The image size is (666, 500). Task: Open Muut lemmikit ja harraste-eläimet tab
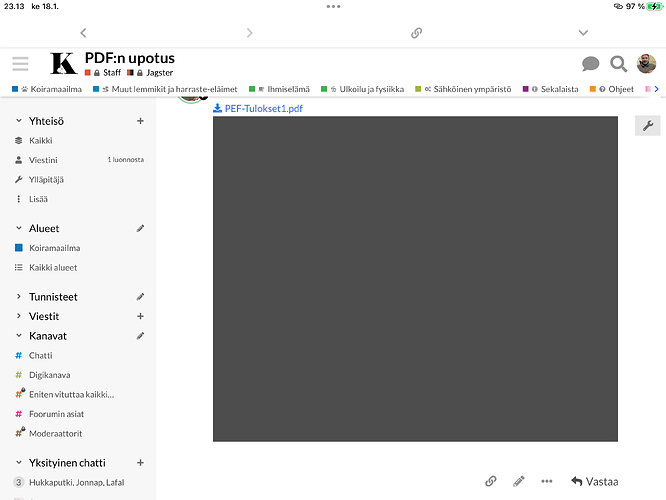pos(165,89)
